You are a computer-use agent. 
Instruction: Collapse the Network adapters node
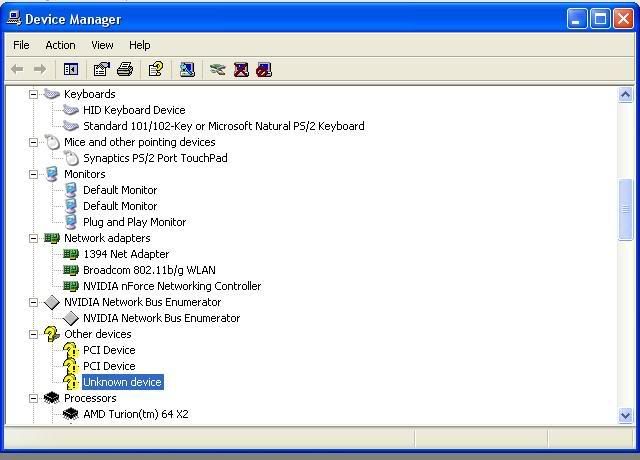(x=33, y=238)
